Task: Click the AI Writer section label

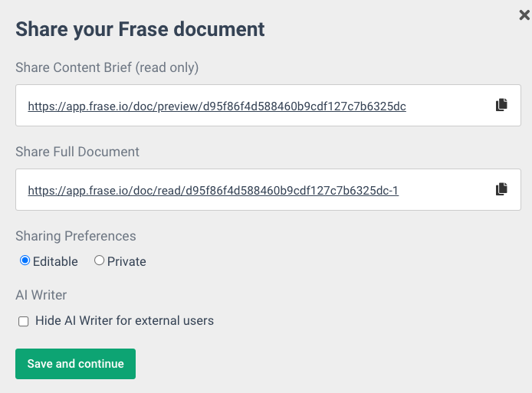Action: 41,295
